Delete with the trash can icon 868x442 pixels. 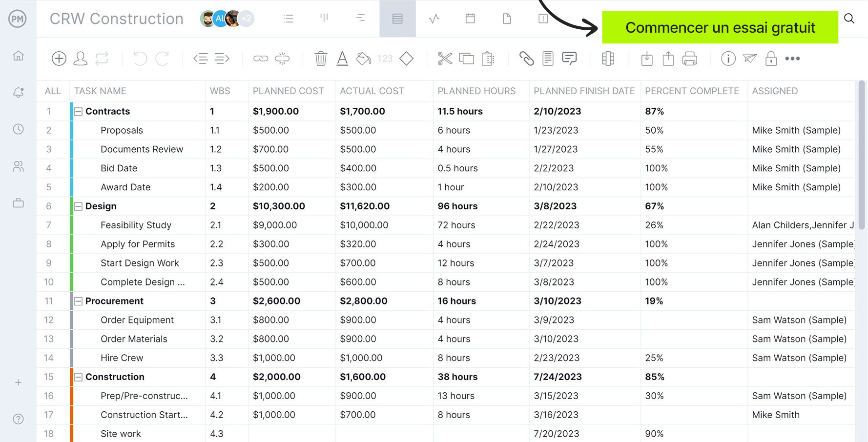pyautogui.click(x=321, y=59)
